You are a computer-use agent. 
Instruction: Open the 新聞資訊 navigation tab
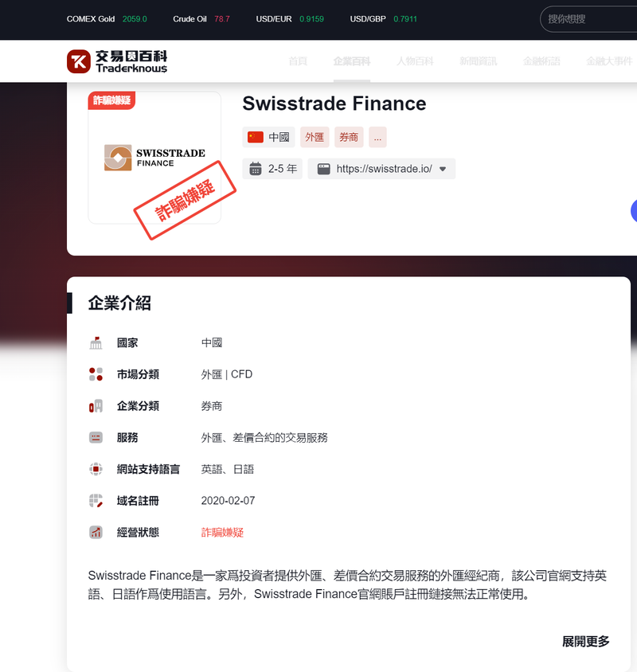click(479, 61)
